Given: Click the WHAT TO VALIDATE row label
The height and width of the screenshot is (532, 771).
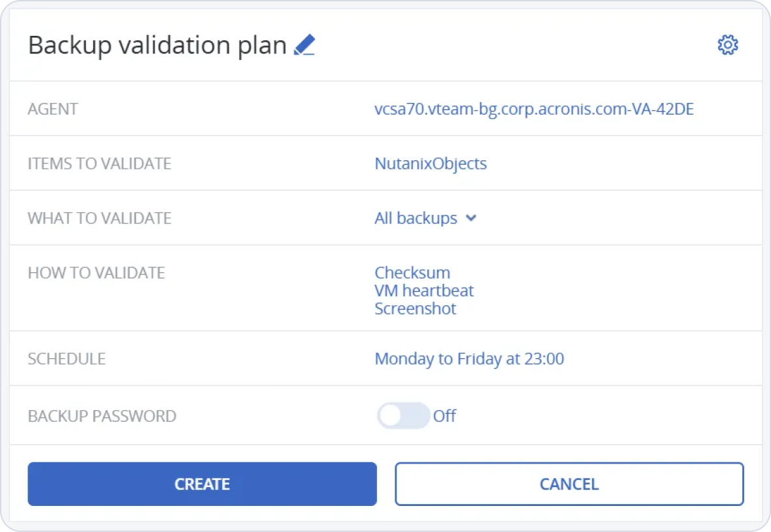Looking at the screenshot, I should pyautogui.click(x=100, y=218).
